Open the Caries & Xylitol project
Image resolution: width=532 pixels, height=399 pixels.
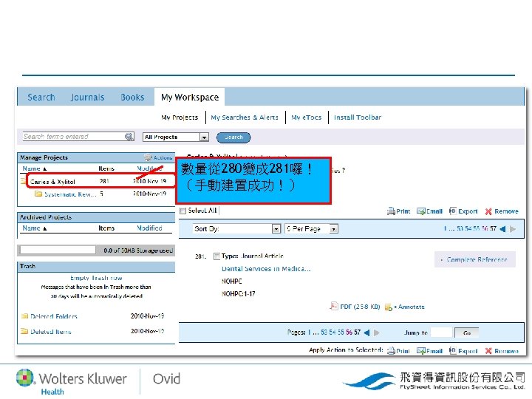pos(52,182)
